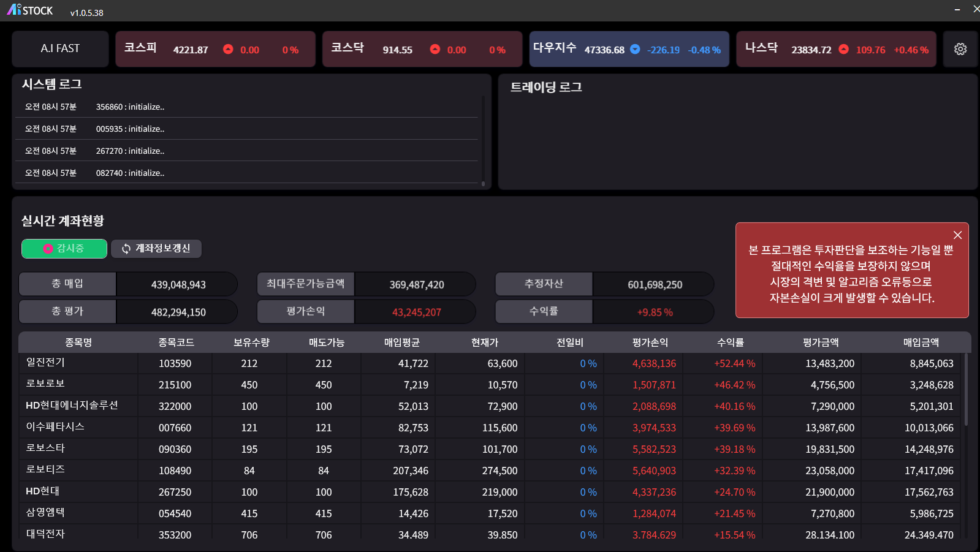
Task: Click the Nasdaq red up-arrow icon
Action: point(843,49)
